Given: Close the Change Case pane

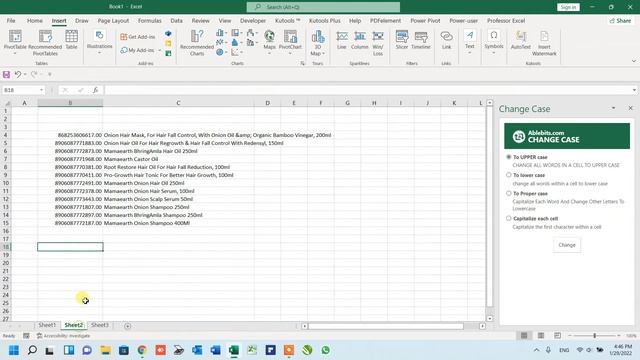Looking at the screenshot, I should 630,108.
